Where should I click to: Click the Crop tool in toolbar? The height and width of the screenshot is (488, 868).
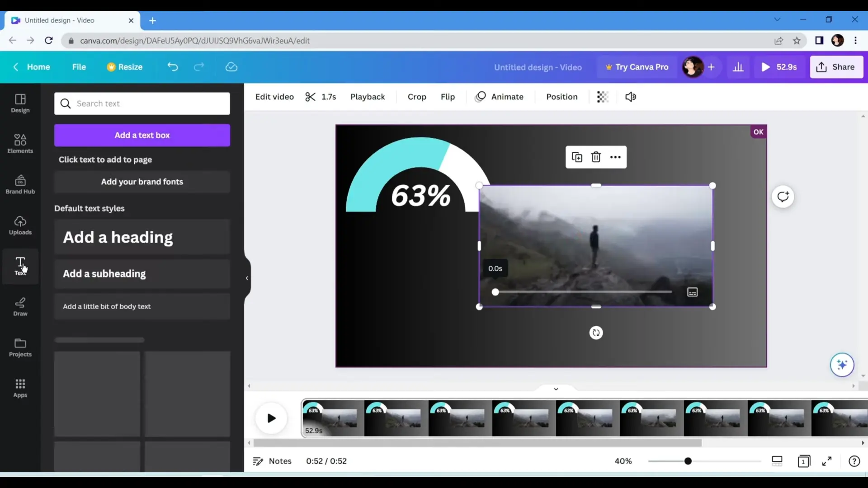pyautogui.click(x=417, y=97)
